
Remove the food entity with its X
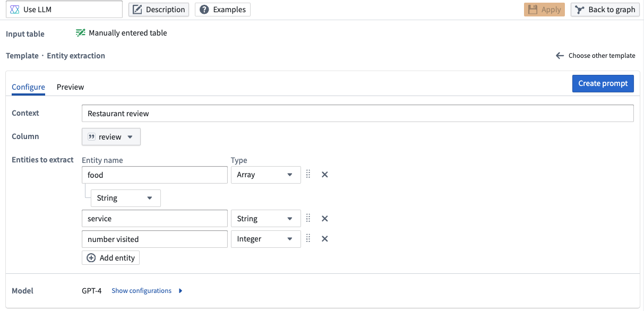[325, 175]
